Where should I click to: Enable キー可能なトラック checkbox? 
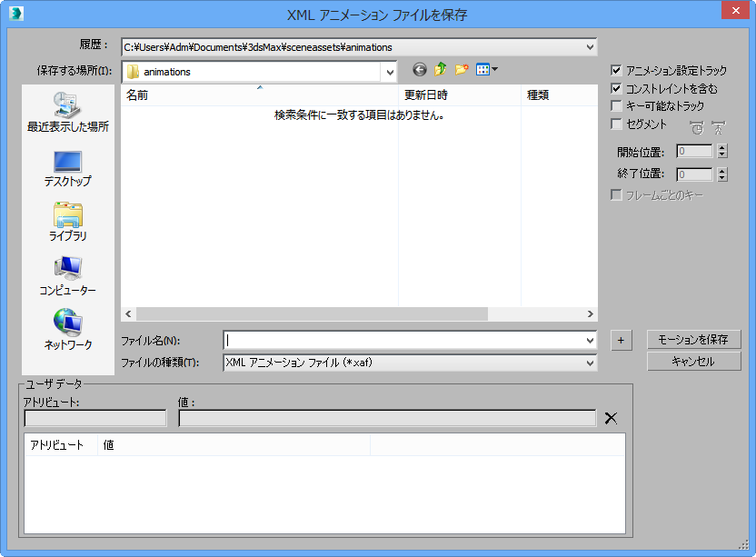[x=616, y=105]
